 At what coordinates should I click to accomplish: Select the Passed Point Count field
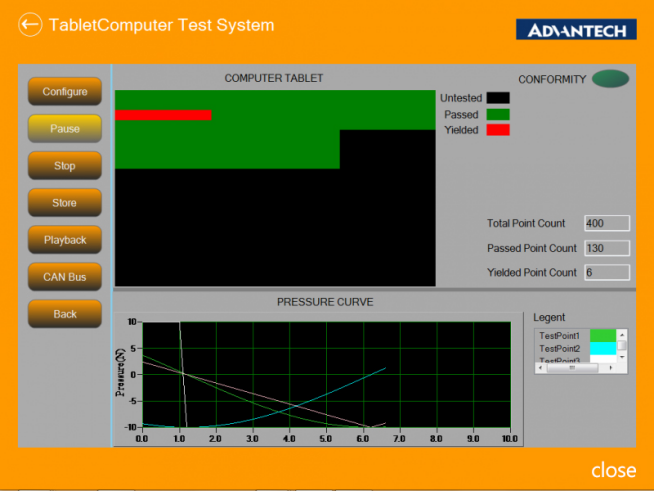click(x=606, y=248)
